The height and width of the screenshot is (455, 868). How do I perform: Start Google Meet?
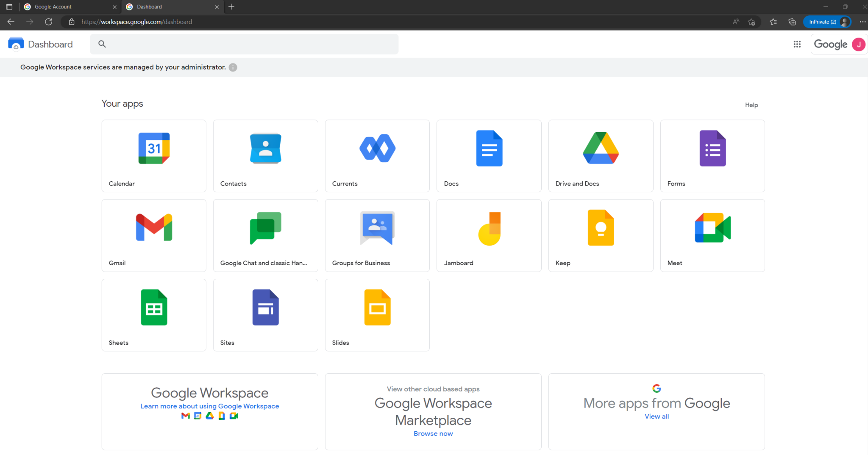712,235
